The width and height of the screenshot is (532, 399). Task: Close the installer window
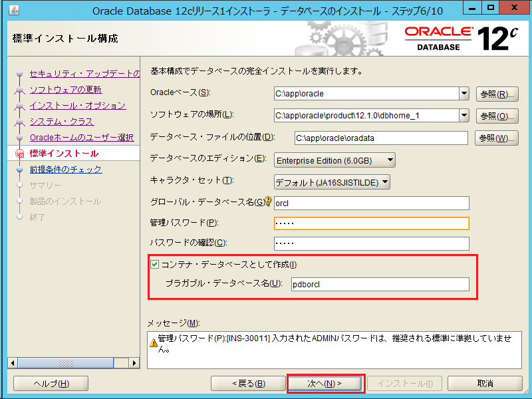[x=514, y=9]
